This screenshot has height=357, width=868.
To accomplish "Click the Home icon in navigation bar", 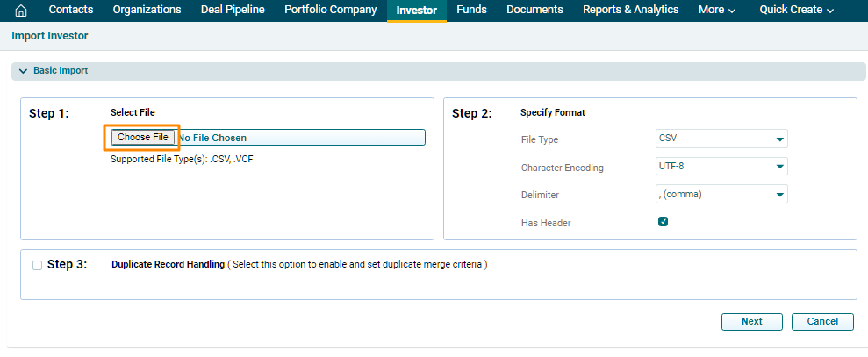I will point(21,11).
